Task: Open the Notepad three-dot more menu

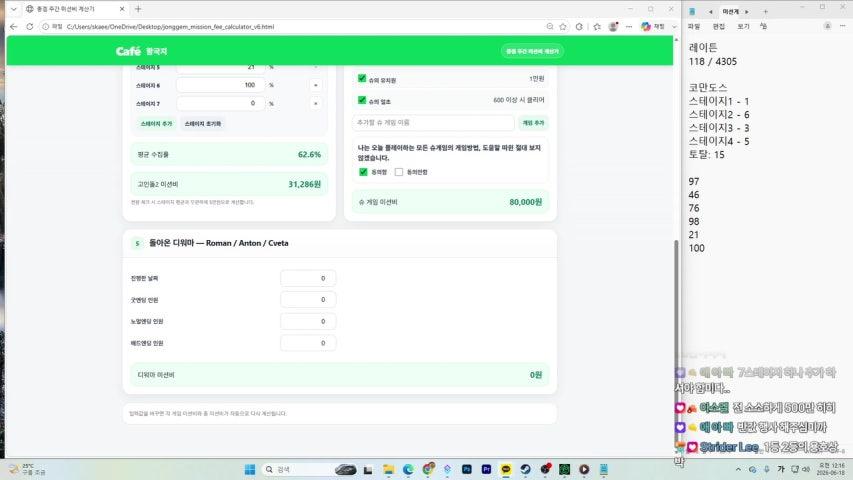Action: [842, 26]
